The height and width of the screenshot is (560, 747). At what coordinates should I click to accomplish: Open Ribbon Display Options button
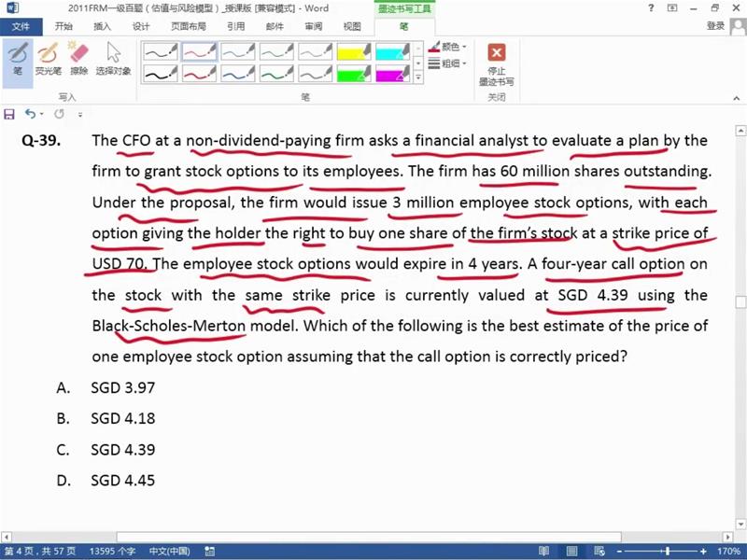pyautogui.click(x=672, y=8)
